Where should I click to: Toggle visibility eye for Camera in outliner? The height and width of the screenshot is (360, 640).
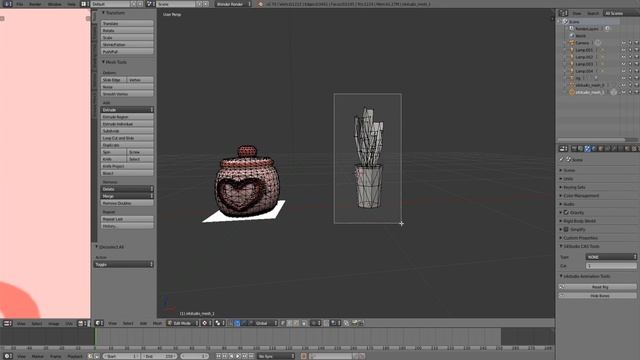[623, 43]
